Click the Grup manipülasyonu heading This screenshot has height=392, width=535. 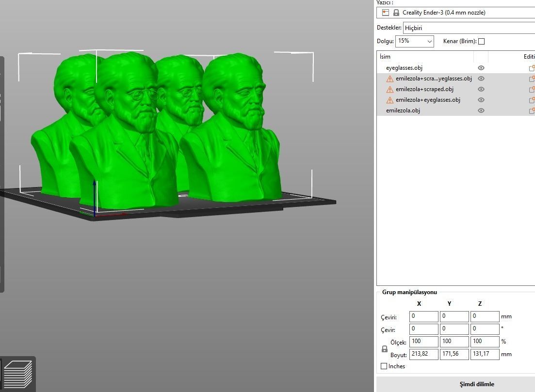(409, 292)
